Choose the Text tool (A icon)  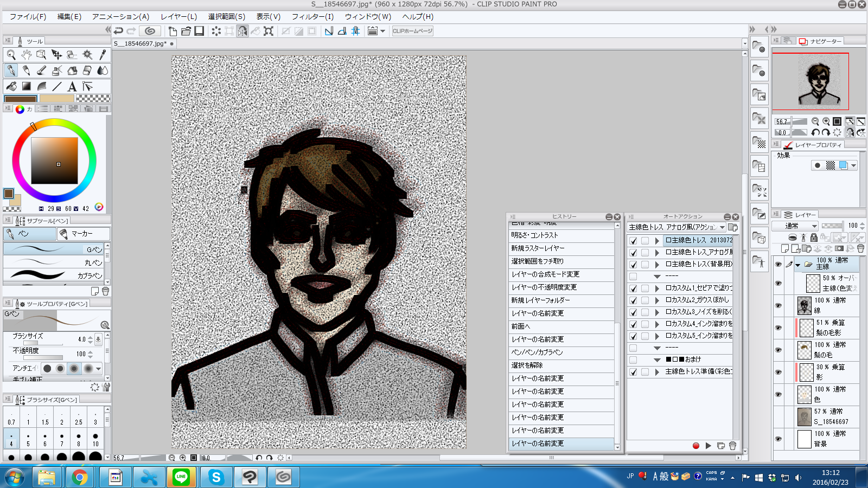[x=72, y=87]
